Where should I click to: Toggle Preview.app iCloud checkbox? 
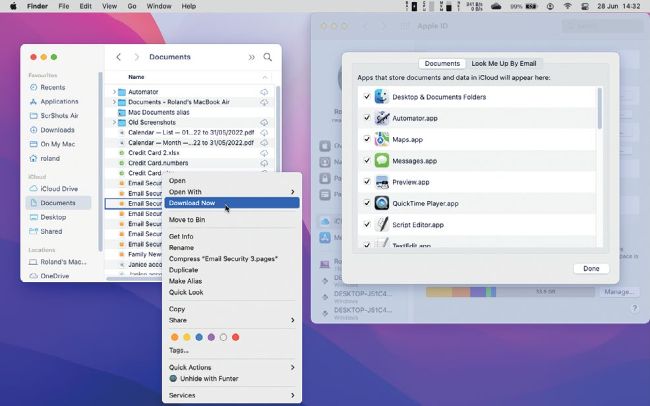(x=367, y=181)
